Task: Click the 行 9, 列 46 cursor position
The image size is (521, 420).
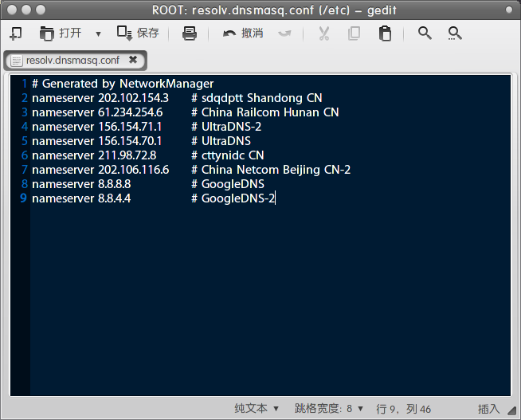Action: click(x=403, y=409)
